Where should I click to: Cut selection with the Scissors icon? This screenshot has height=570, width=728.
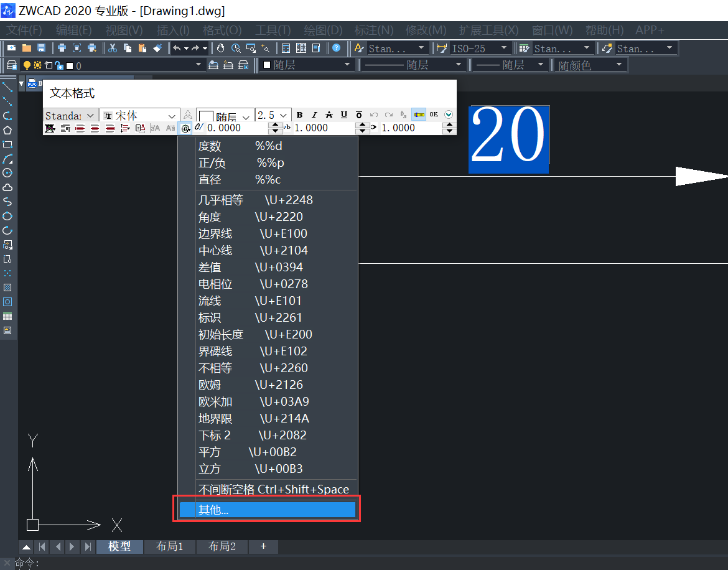point(113,48)
